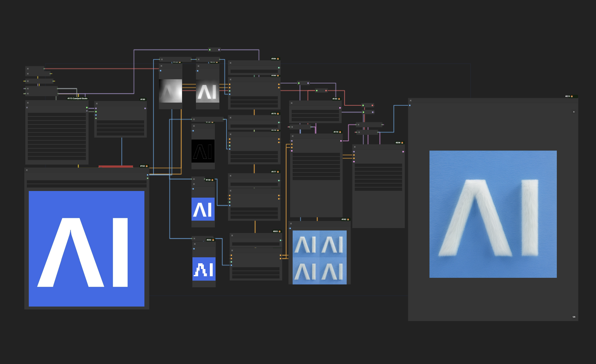Viewport: 596px width, 364px height.
Task: Click the 1/4 image counter in node #210
Action: [x=574, y=317]
